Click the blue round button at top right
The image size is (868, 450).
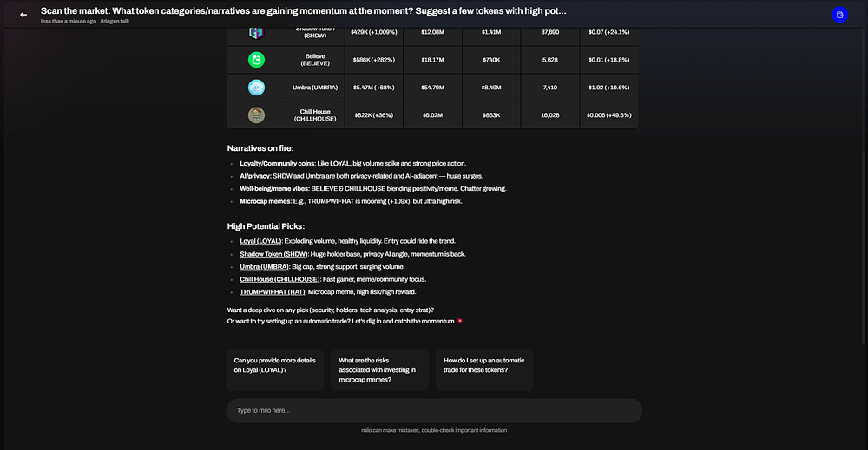[839, 15]
